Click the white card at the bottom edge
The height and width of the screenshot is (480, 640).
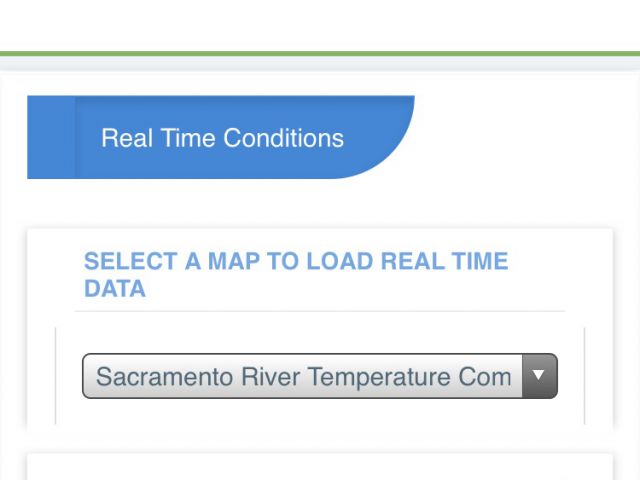(320, 468)
